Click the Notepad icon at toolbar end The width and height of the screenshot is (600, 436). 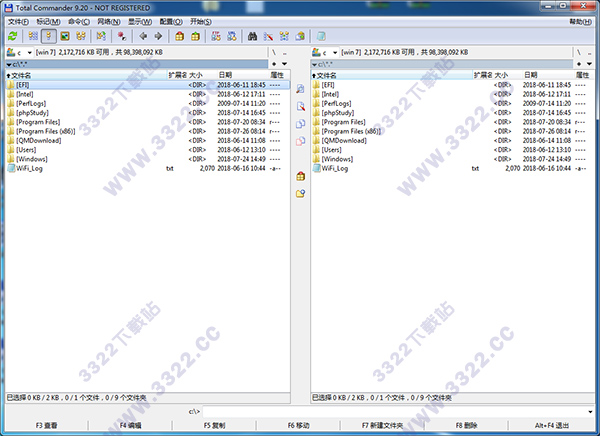[x=321, y=36]
